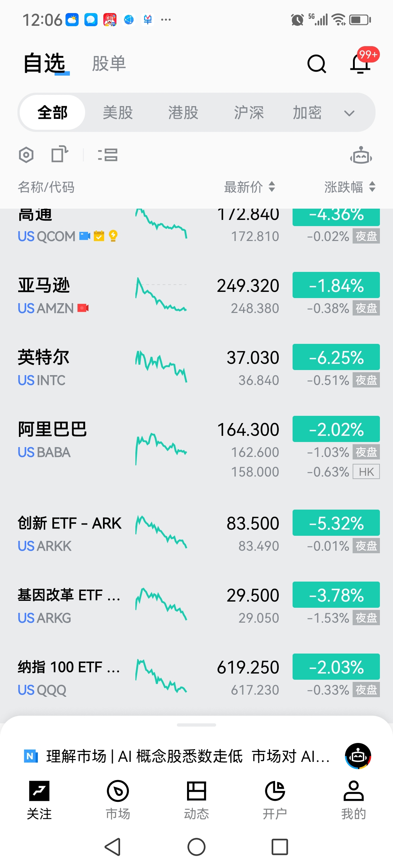Open watchlist settings hexagon icon

click(x=26, y=155)
